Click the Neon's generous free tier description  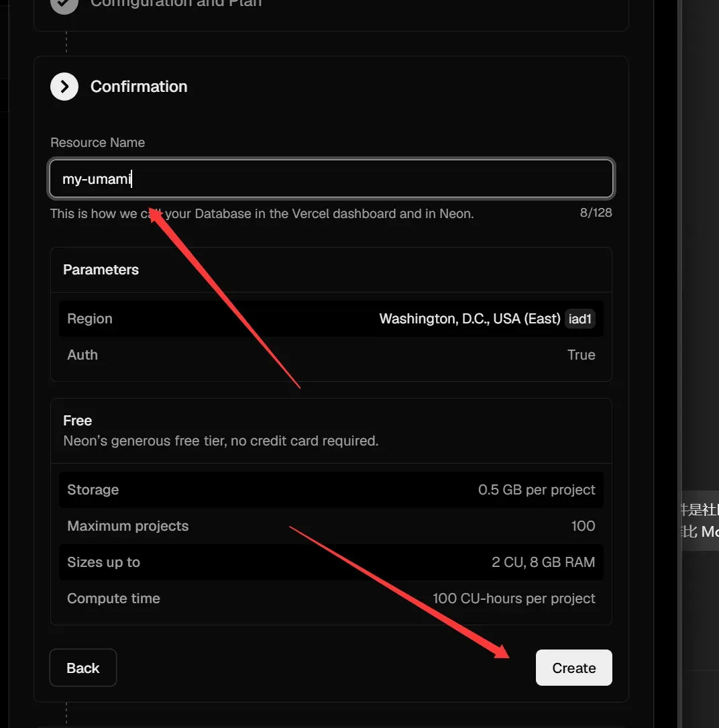tap(221, 441)
